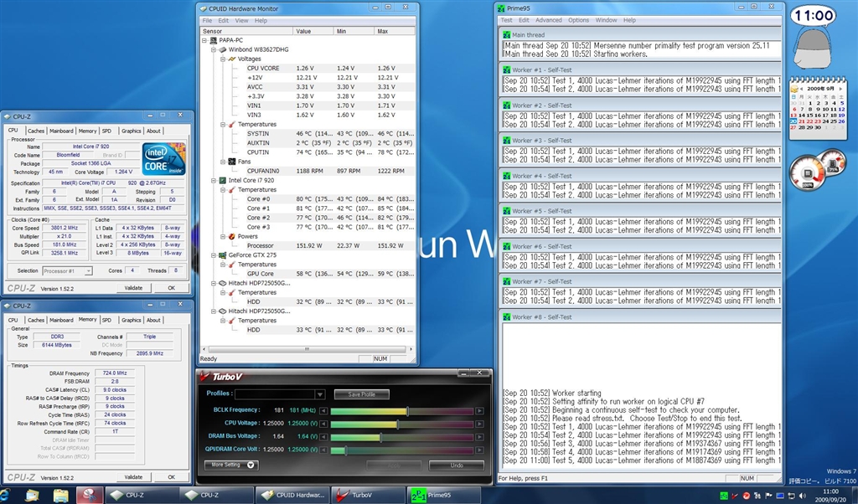
Task: Open the View menu in HWMonitor
Action: point(241,21)
